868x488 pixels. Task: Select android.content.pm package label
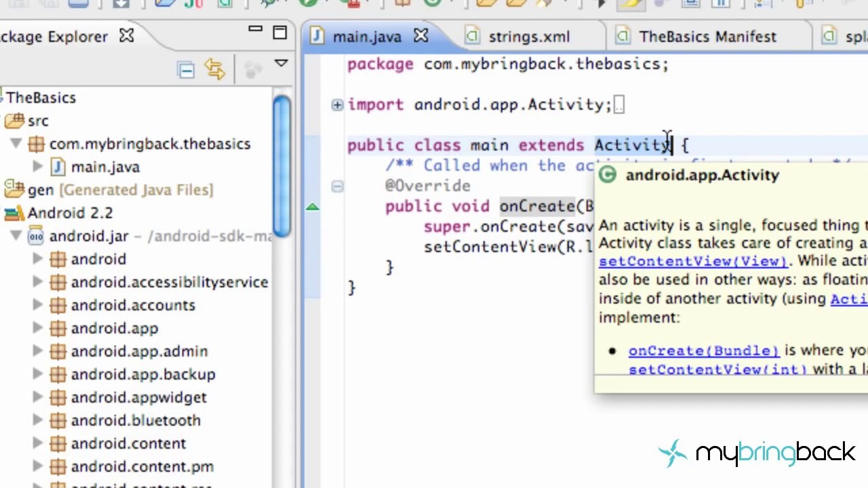coord(142,466)
